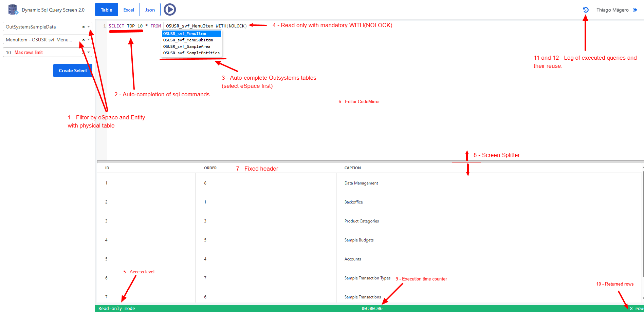The width and height of the screenshot is (644, 312).
Task: Clear the MenuItem entity selection
Action: click(x=84, y=40)
